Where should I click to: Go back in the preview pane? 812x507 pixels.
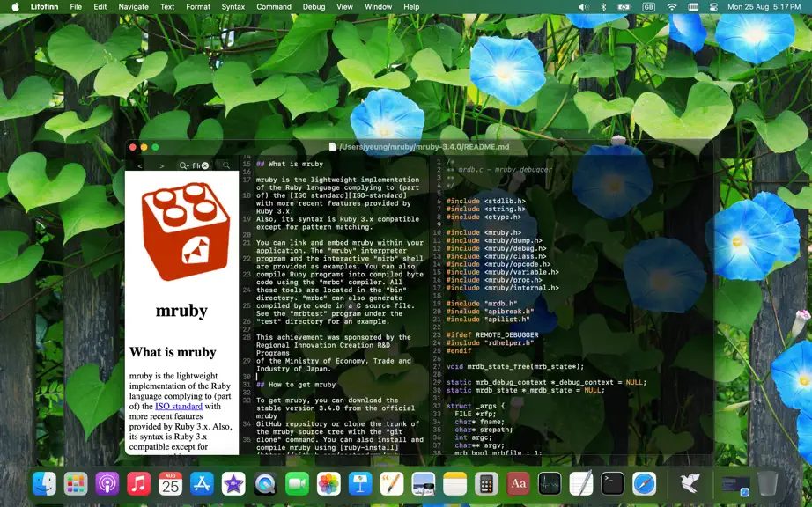140,165
